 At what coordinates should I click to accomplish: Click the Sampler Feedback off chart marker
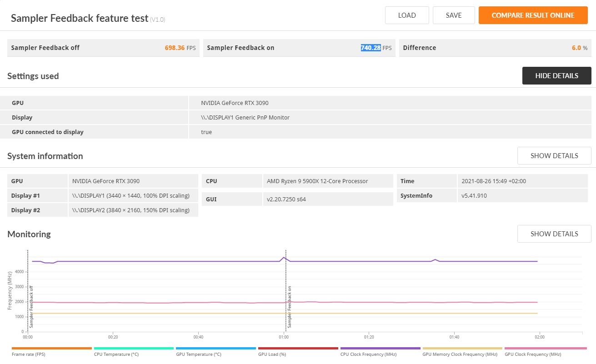31,307
